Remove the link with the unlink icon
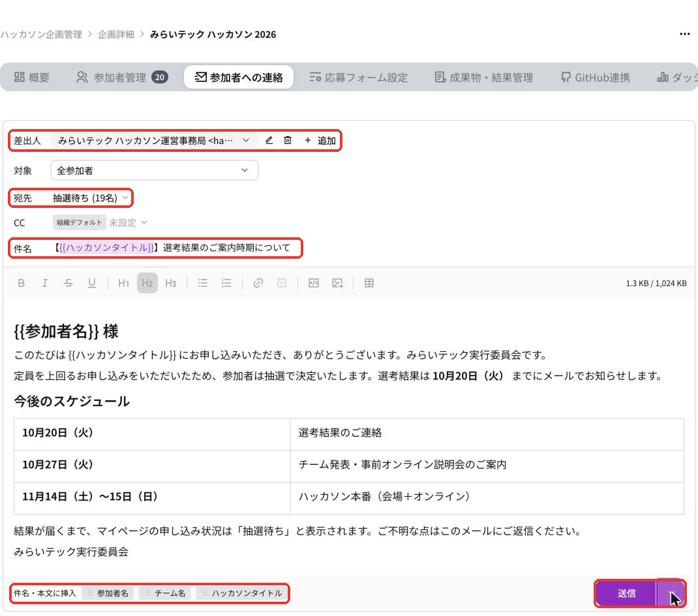 coord(282,284)
